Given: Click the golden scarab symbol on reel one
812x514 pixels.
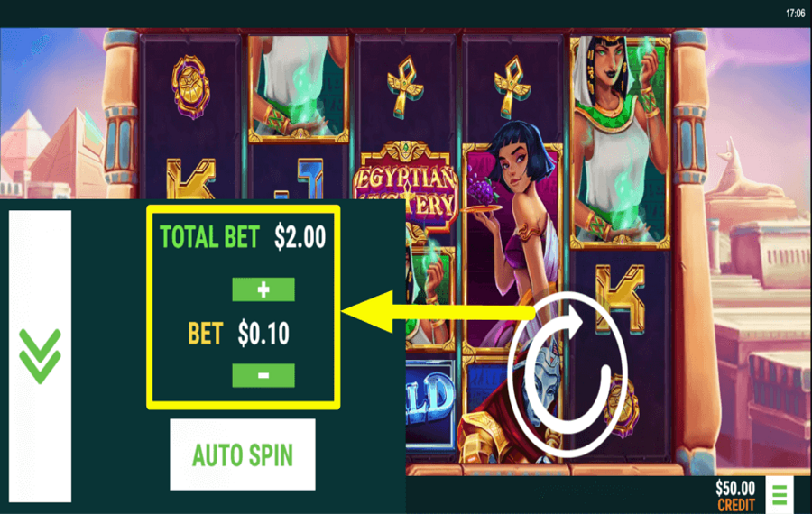Looking at the screenshot, I should (191, 87).
